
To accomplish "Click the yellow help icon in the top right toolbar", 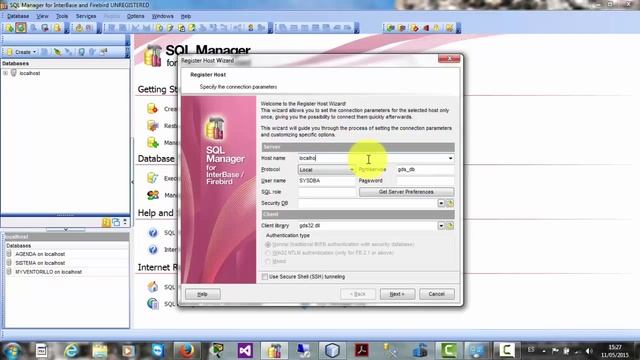I will point(437,28).
